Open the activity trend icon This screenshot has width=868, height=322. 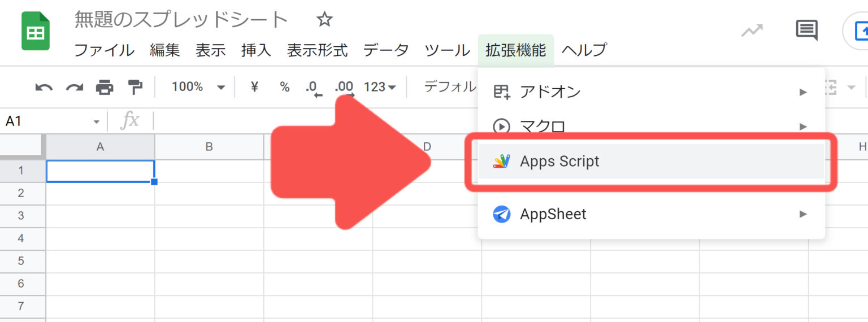[752, 30]
